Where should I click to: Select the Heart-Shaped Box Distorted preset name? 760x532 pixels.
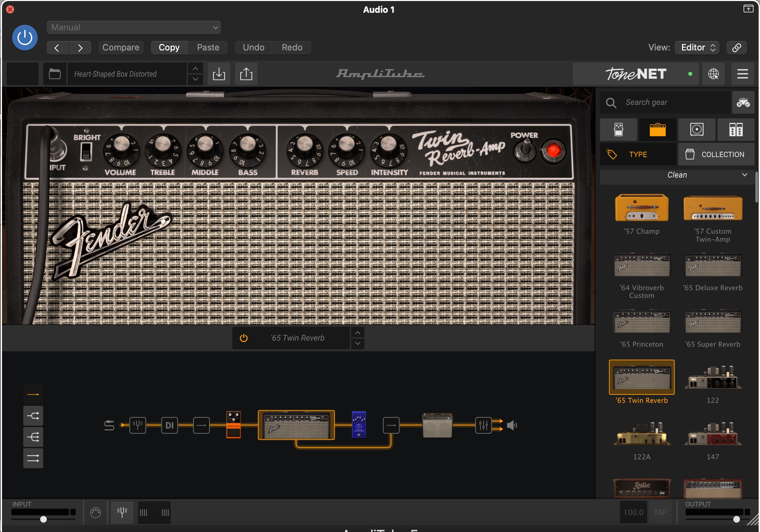point(127,74)
